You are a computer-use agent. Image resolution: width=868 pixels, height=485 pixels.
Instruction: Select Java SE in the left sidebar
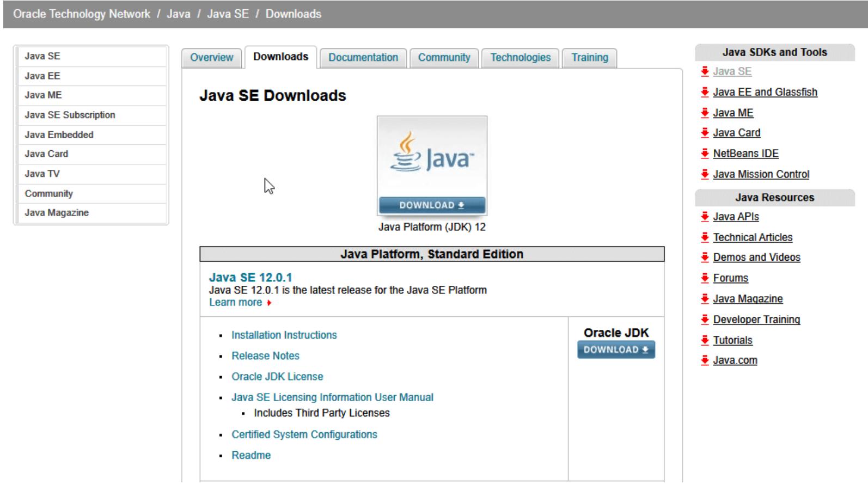tap(92, 56)
